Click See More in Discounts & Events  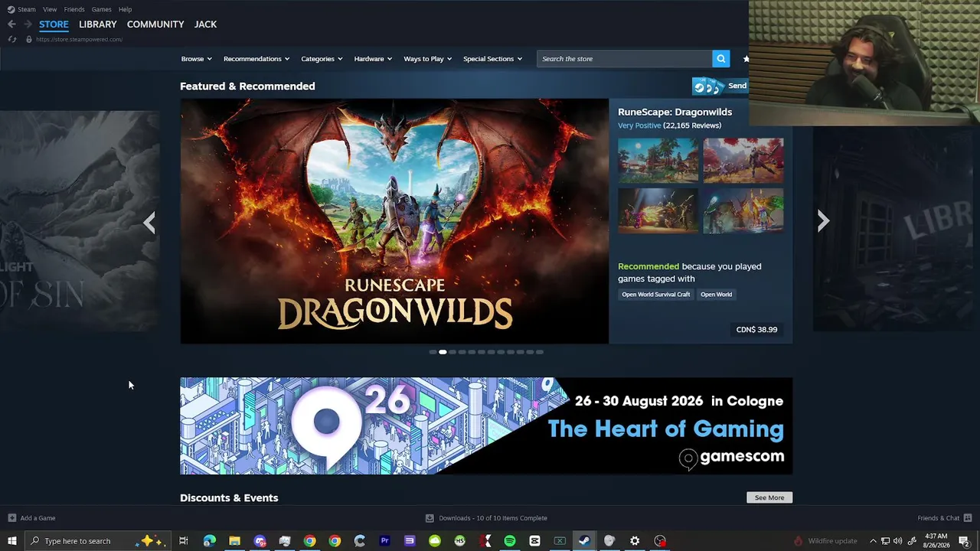769,497
